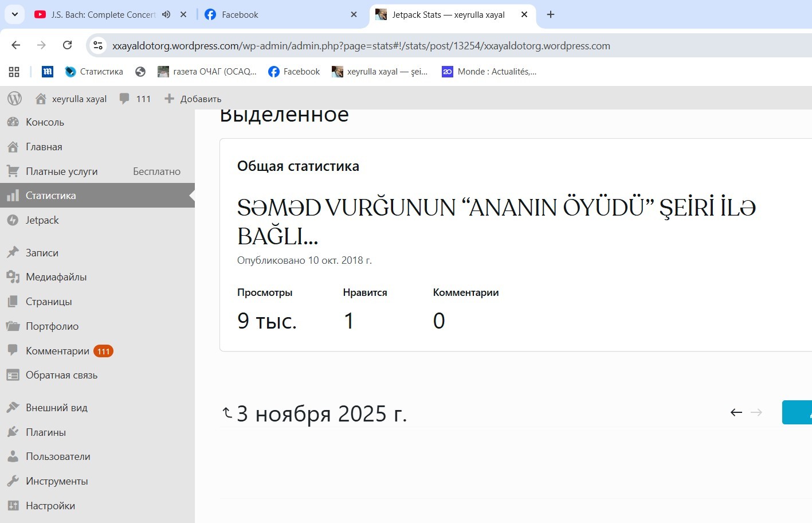Go to previous day with left arrow

(736, 412)
